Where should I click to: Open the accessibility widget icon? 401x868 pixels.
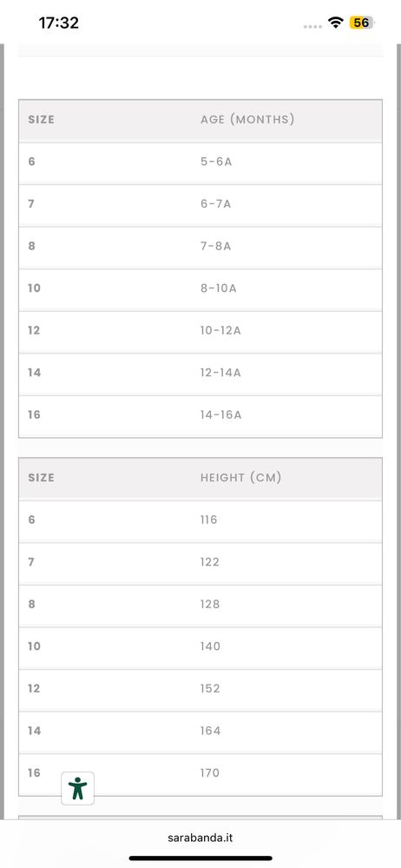click(77, 788)
